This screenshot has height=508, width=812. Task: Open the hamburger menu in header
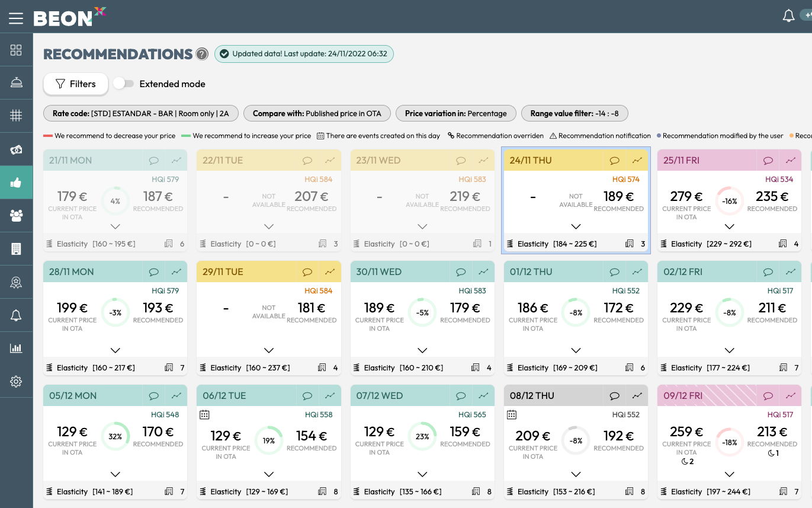pyautogui.click(x=16, y=18)
